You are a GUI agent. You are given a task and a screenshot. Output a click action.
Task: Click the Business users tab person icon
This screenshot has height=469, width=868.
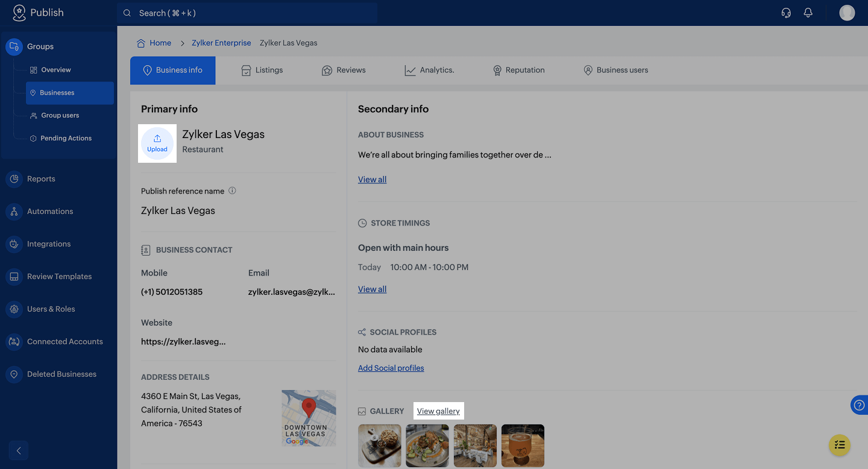click(x=588, y=71)
